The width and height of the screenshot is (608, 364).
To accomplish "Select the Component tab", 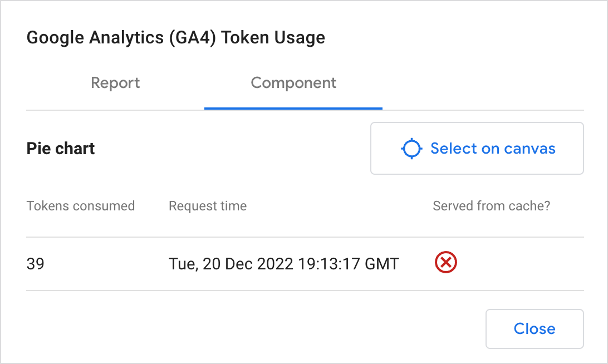I will point(293,82).
